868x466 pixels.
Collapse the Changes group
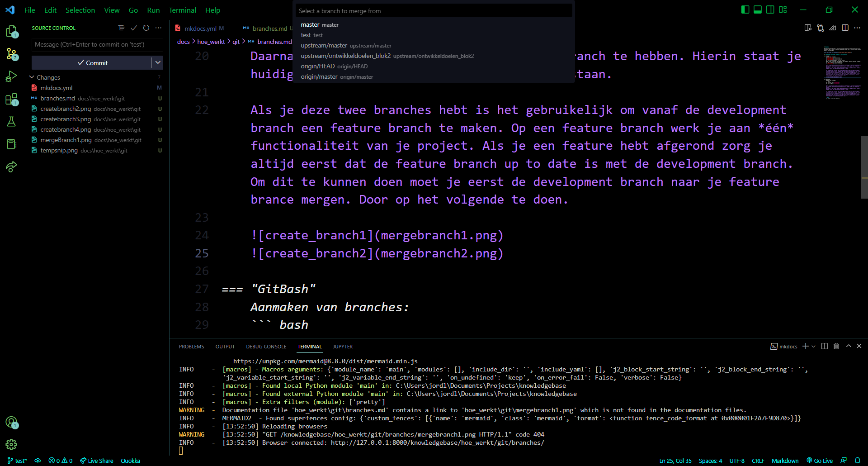click(32, 77)
